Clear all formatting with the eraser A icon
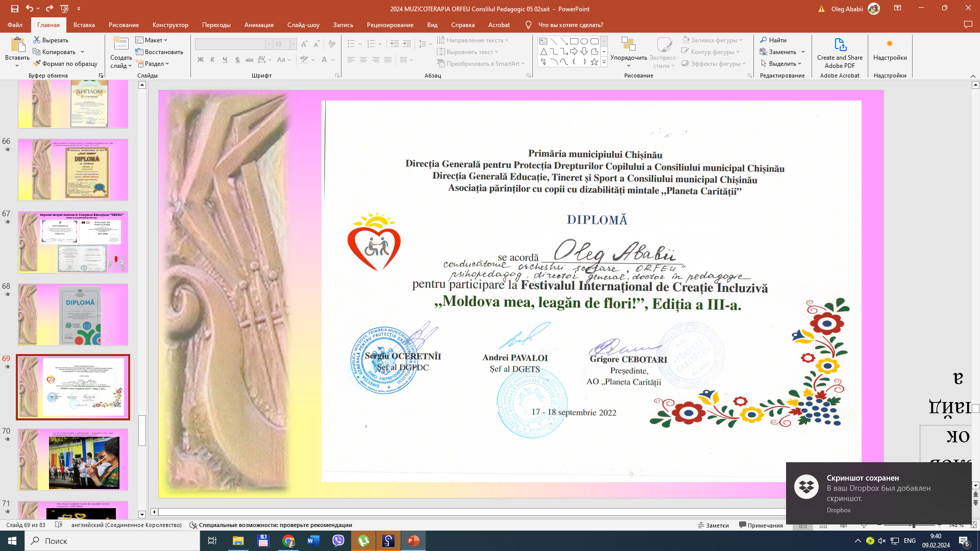Screen dimensions: 980x551 coord(332,44)
